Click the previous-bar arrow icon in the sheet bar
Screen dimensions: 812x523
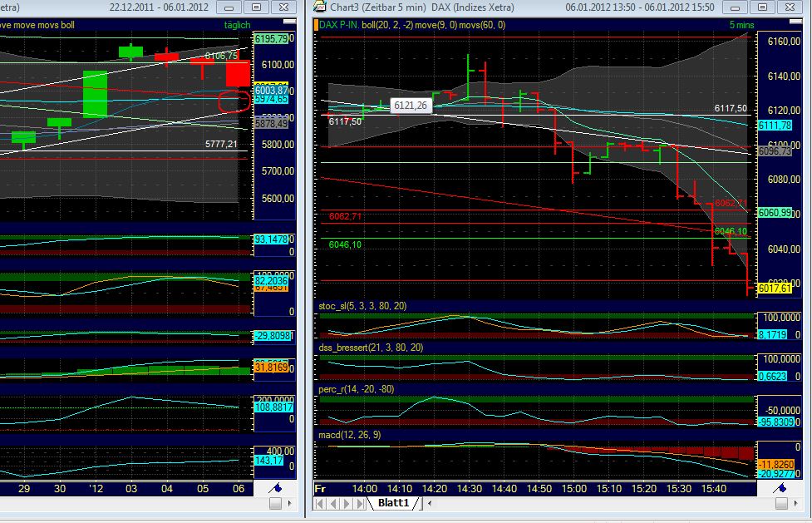coord(333,503)
